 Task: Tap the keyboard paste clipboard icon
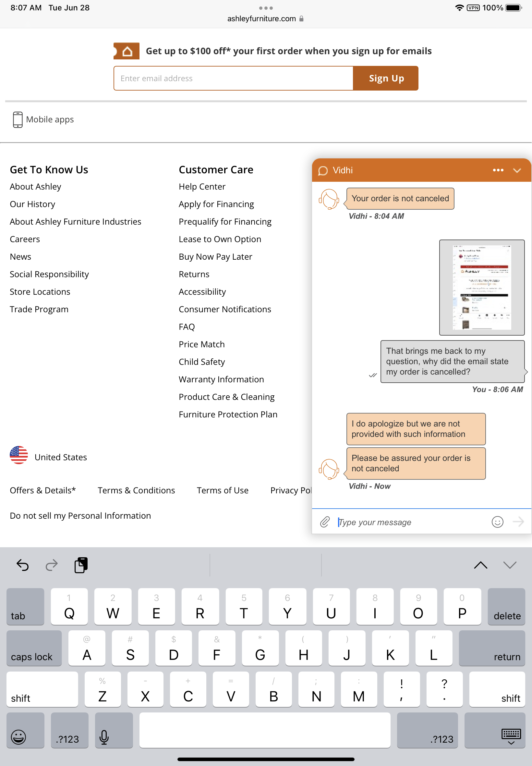point(81,565)
